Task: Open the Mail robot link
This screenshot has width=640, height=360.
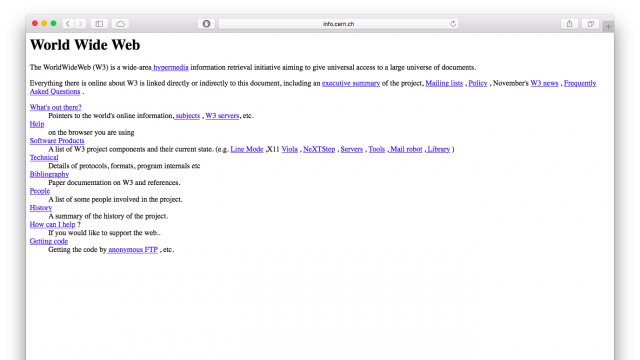Action: point(406,149)
